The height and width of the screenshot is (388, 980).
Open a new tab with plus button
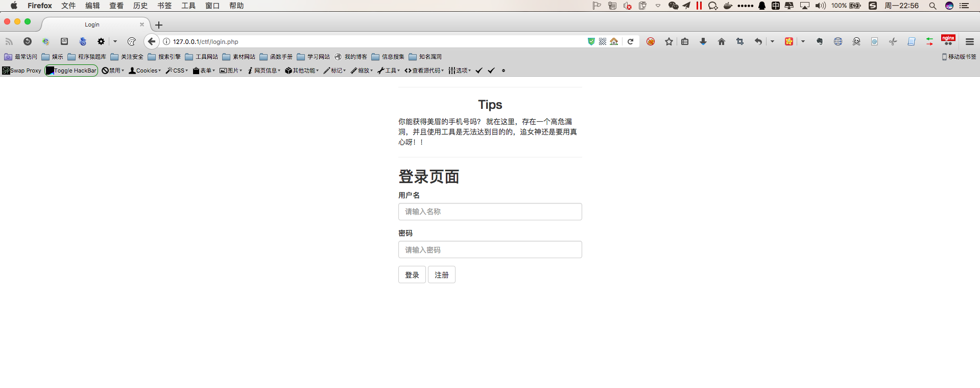(159, 25)
